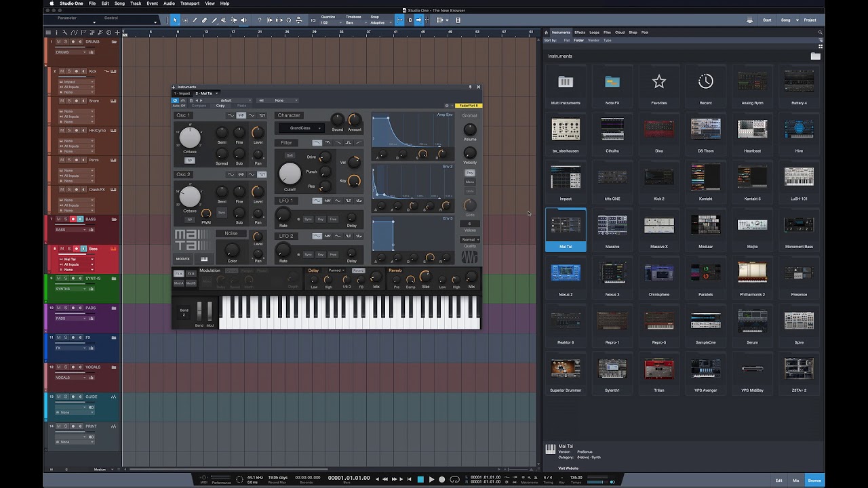Click the browser home icon
The image size is (868, 488).
click(x=547, y=32)
